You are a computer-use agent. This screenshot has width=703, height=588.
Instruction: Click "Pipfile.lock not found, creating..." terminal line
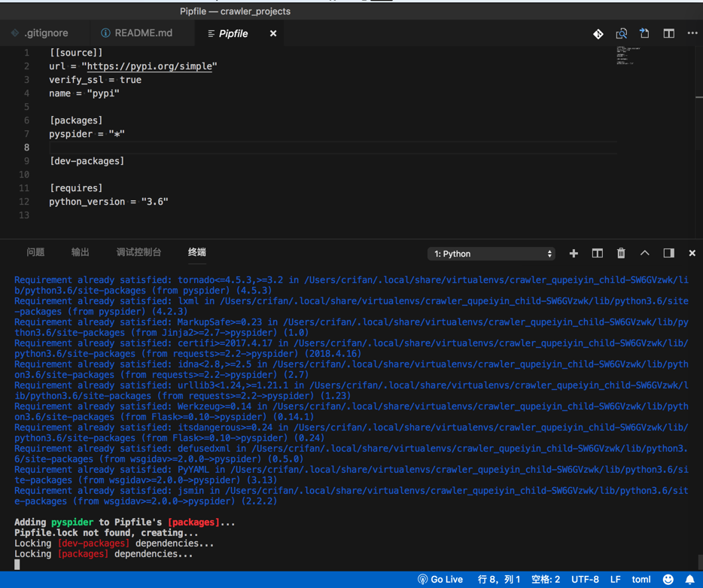(x=106, y=533)
